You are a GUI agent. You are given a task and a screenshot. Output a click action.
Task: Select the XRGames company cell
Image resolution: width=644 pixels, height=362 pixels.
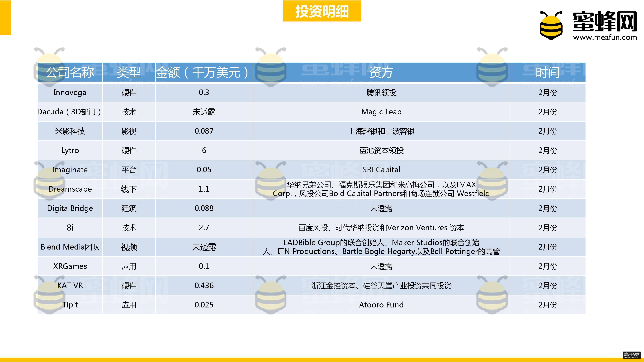[x=70, y=266]
